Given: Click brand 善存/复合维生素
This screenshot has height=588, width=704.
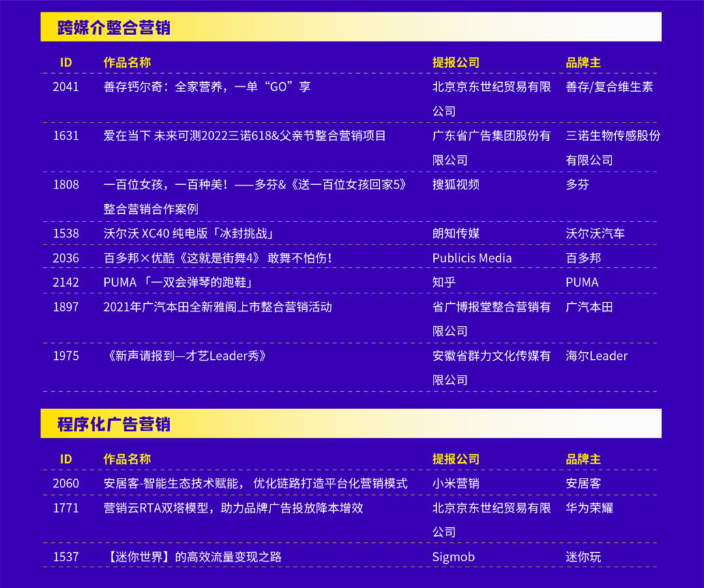Looking at the screenshot, I should (609, 87).
